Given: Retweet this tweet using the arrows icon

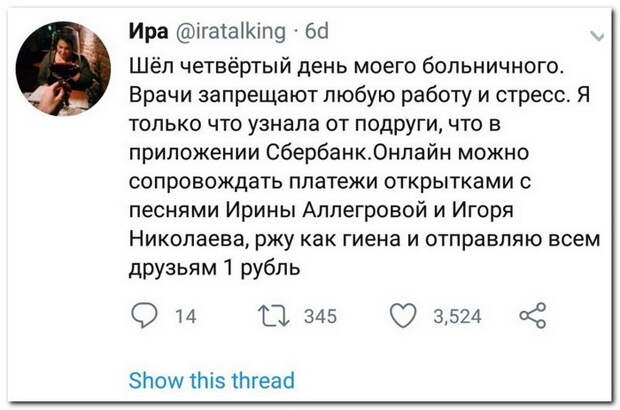Looking at the screenshot, I should click(274, 316).
